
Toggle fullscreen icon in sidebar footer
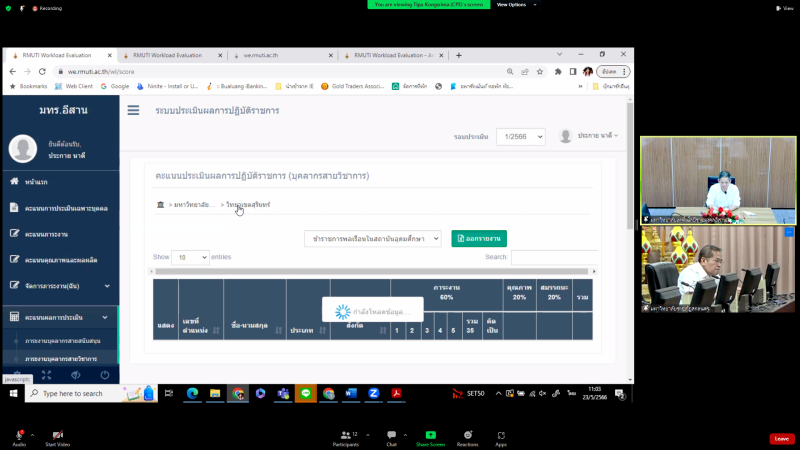(x=45, y=374)
